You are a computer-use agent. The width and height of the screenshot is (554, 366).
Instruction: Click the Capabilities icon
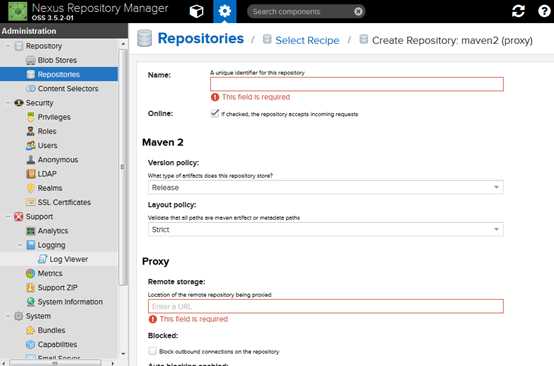pyautogui.click(x=31, y=344)
